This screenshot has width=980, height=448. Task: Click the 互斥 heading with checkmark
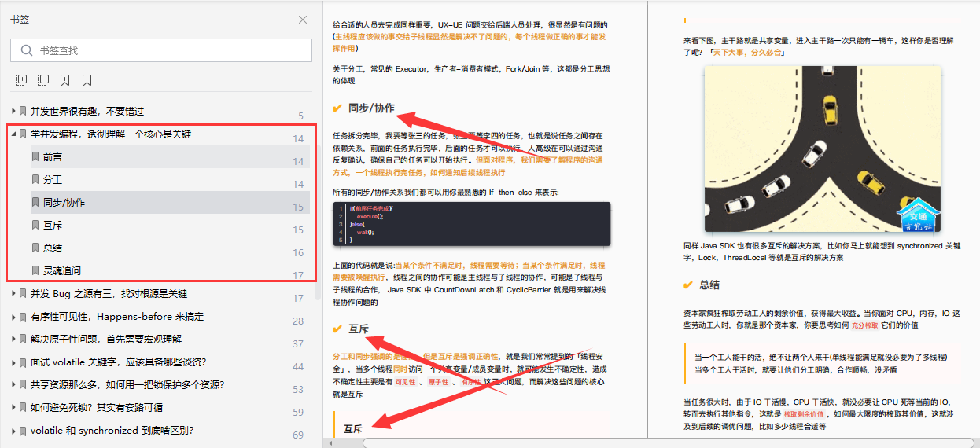(359, 329)
